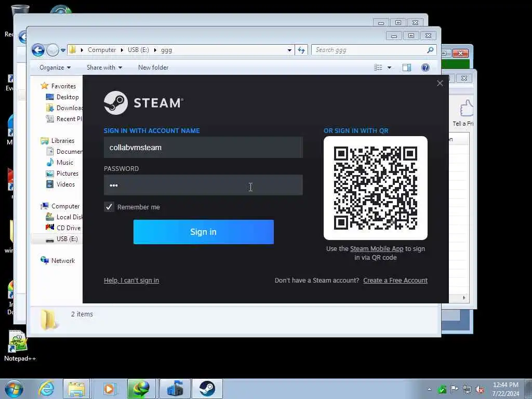Select Downloads under Favorites
The width and height of the screenshot is (532, 399).
tap(64, 108)
